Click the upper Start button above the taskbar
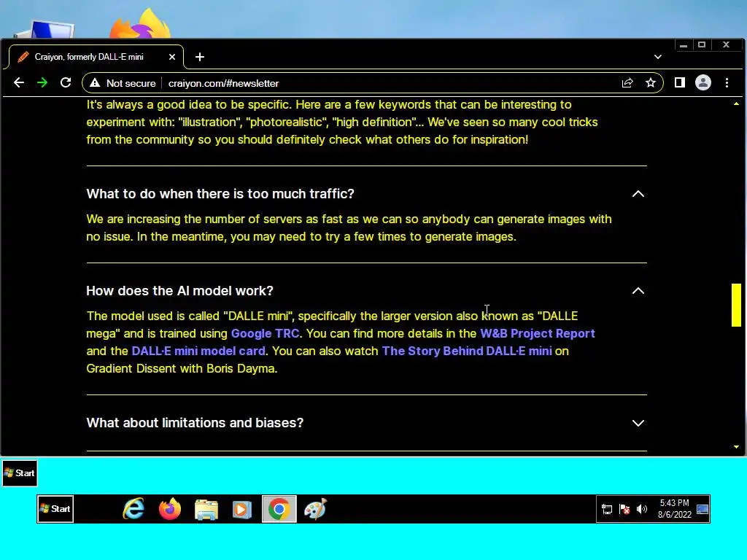 tap(20, 472)
